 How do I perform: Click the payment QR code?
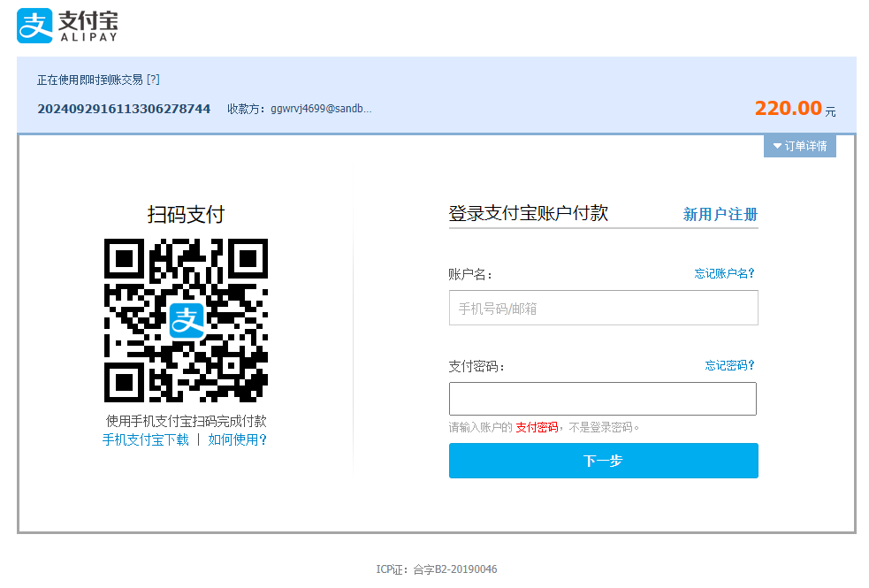(x=187, y=320)
